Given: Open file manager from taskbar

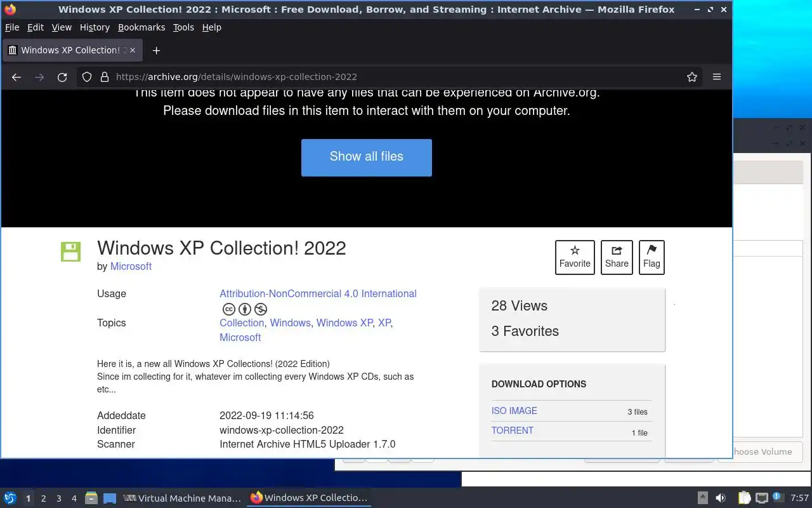Looking at the screenshot, I should 91,498.
